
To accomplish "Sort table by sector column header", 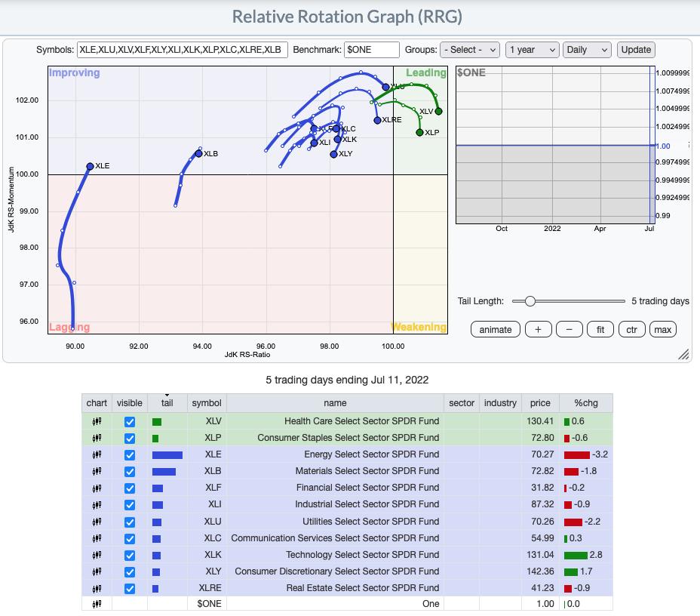I will click(462, 403).
